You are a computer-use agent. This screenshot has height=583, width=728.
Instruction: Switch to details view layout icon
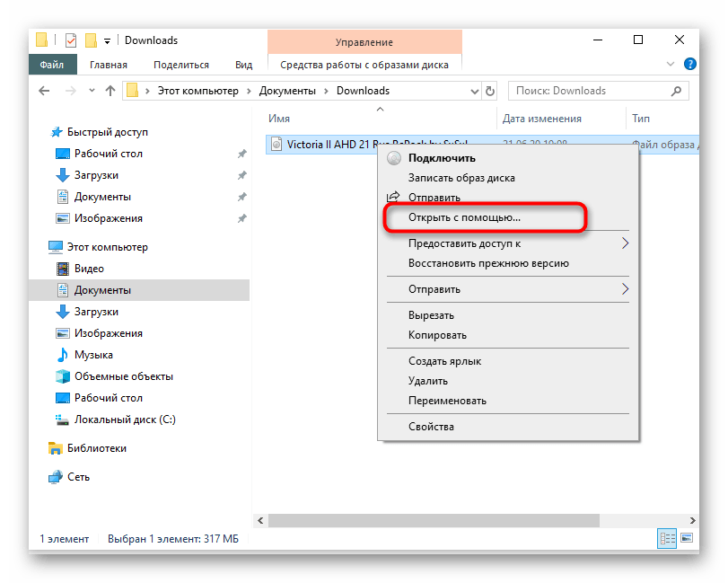click(667, 538)
